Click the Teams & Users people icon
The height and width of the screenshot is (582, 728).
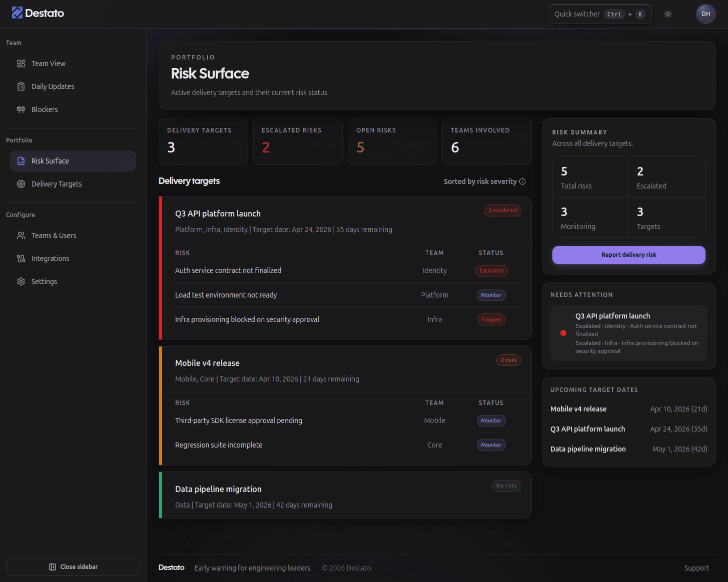pyautogui.click(x=21, y=235)
